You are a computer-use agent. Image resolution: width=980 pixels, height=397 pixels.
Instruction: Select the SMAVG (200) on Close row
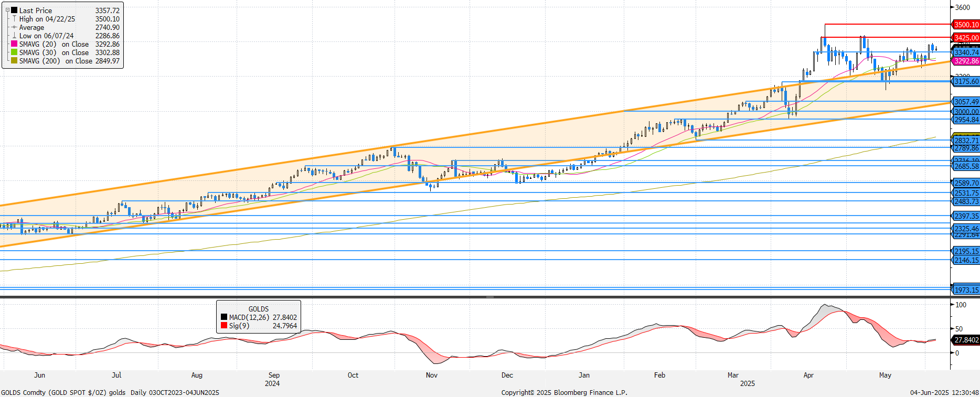click(66, 61)
